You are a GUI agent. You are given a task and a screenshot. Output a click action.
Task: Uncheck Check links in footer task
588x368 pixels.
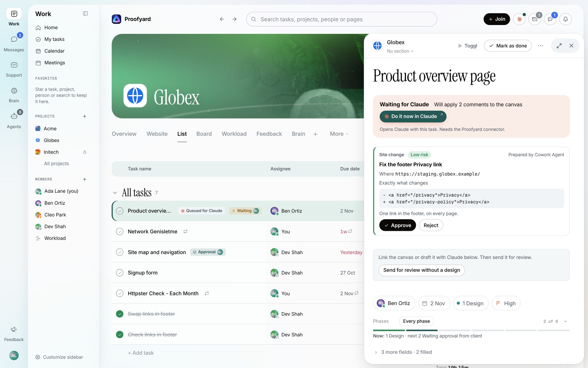click(x=120, y=334)
